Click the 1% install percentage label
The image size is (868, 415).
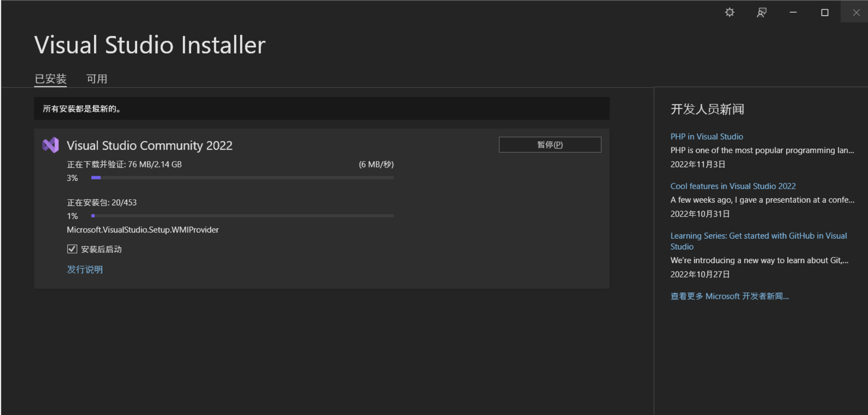(x=72, y=216)
